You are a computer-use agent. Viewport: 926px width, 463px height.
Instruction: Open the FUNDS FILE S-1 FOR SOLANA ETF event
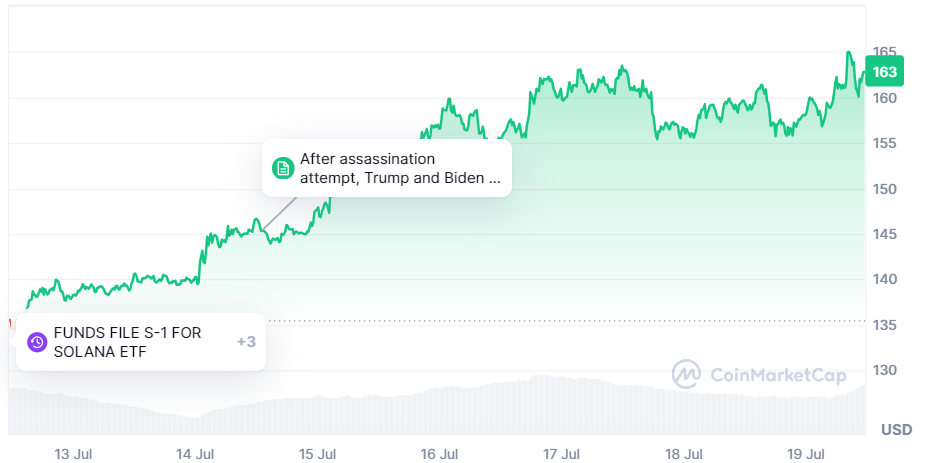tap(127, 342)
